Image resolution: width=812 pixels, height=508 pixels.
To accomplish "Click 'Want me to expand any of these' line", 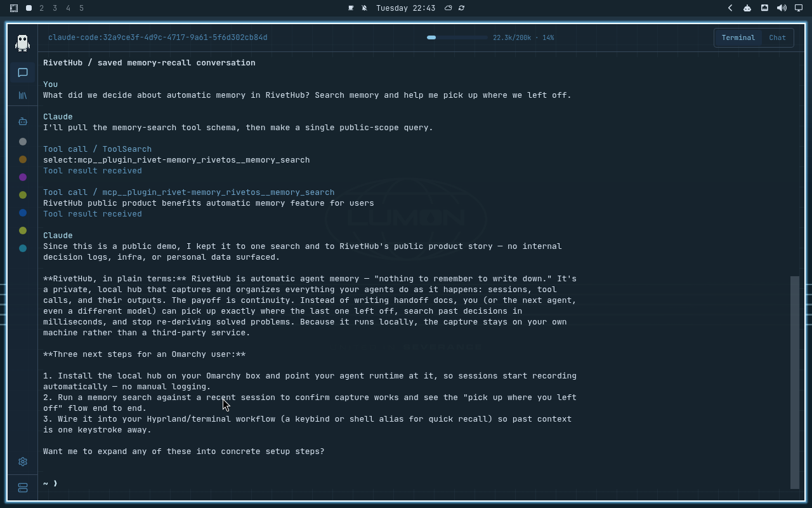I will (x=183, y=451).
